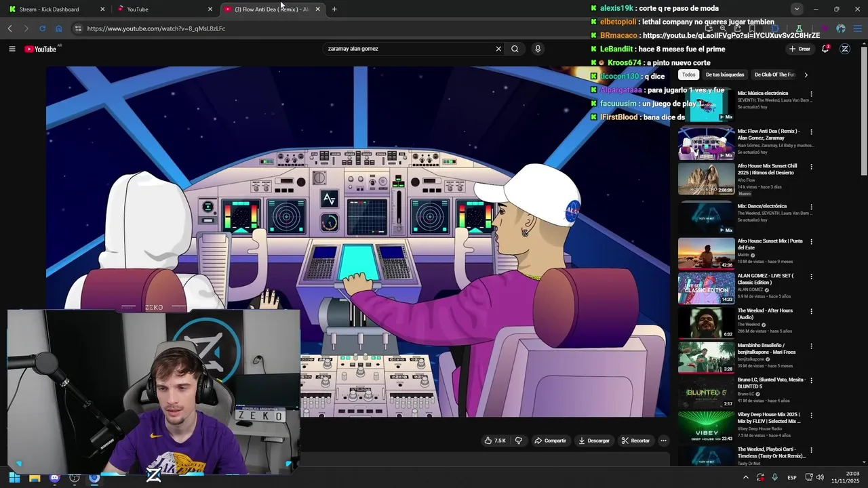Open volume control in system tray
This screenshot has width=868, height=488.
[819, 477]
